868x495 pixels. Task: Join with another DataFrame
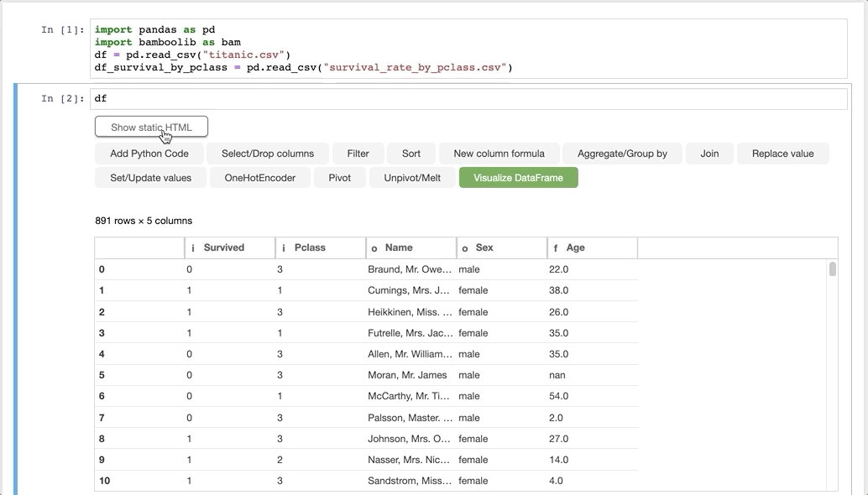[709, 154]
